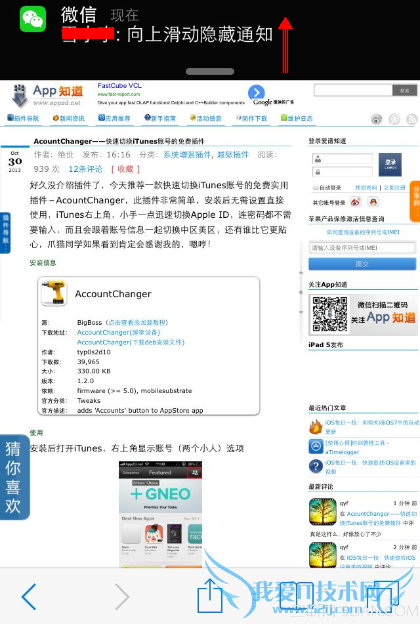Open Safari's bookmarks icon
This screenshot has height=624, width=420.
point(297,596)
